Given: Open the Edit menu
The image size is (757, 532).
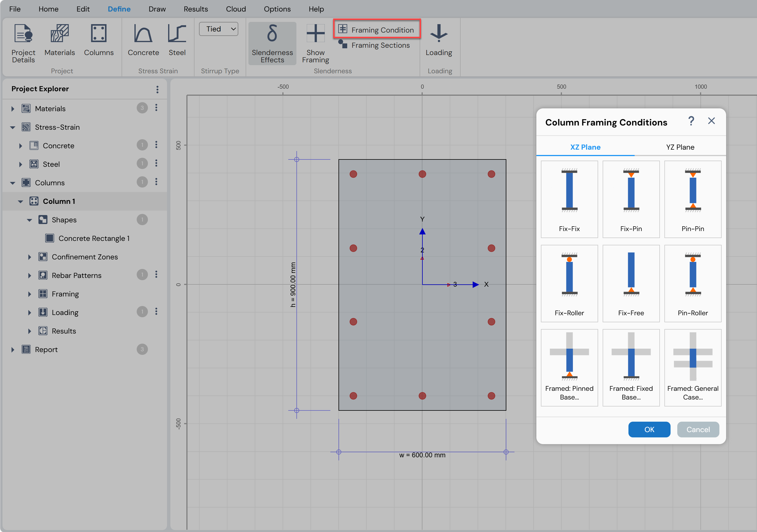Looking at the screenshot, I should pyautogui.click(x=83, y=9).
